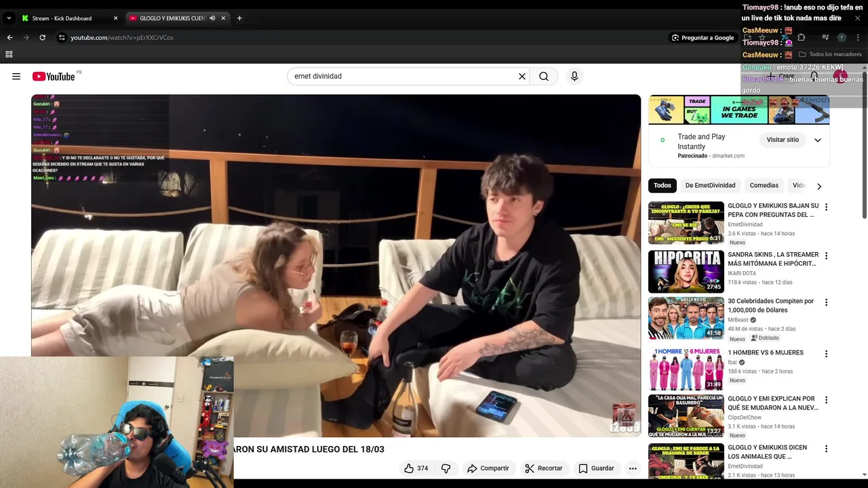Mute the YouTube tab via speaker icon
868x488 pixels.
[212, 18]
